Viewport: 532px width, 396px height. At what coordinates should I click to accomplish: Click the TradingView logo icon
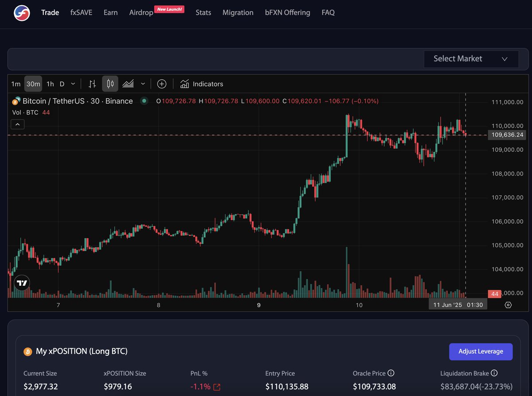click(x=22, y=283)
